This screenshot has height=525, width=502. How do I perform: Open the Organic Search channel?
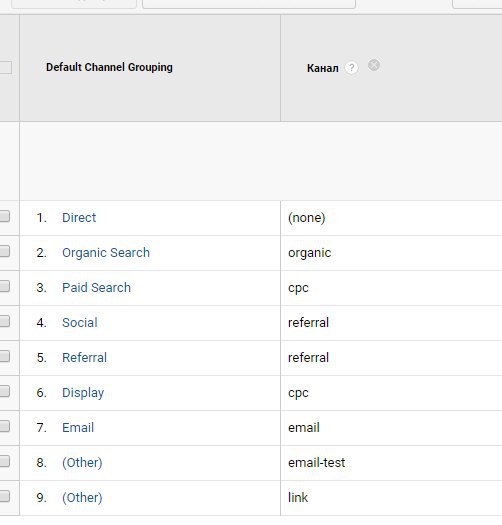[106, 253]
